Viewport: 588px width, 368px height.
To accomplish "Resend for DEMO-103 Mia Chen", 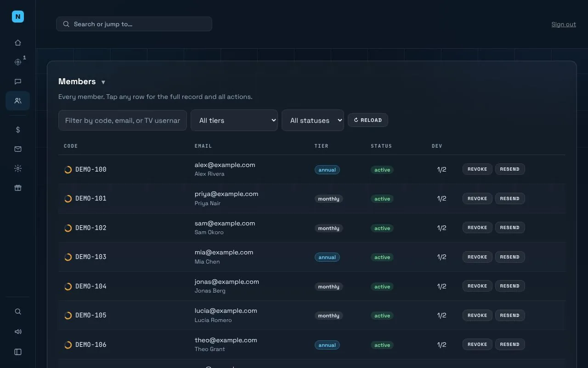I will click(510, 257).
